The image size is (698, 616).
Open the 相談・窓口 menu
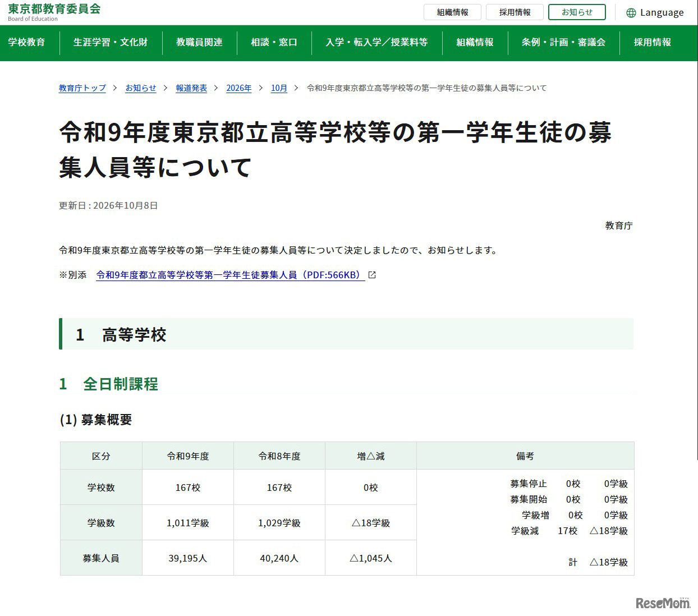point(274,42)
